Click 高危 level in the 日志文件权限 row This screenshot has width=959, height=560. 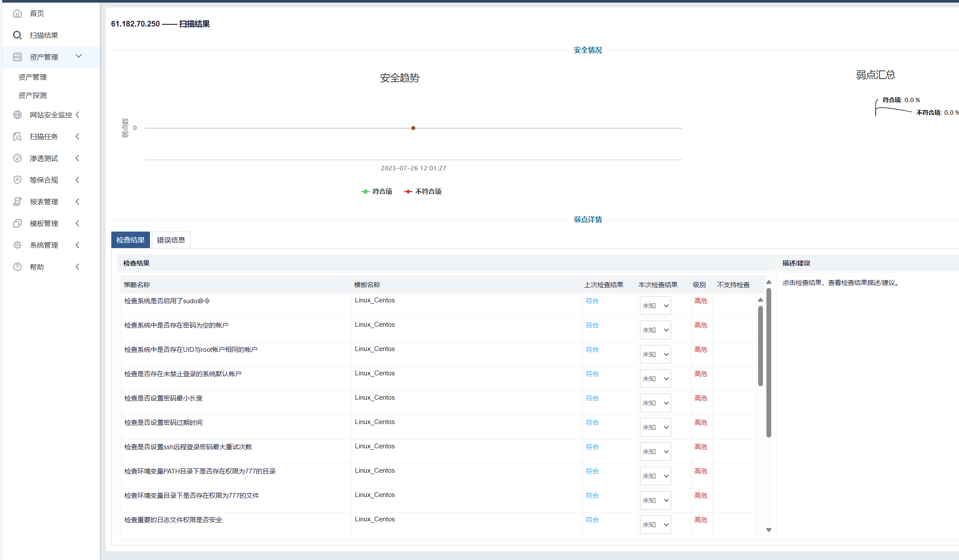pos(701,520)
